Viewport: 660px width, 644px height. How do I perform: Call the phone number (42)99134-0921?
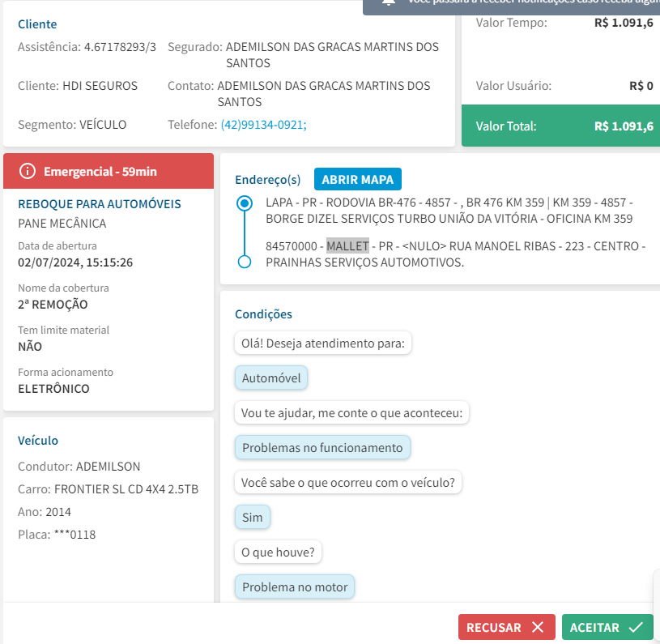(263, 125)
